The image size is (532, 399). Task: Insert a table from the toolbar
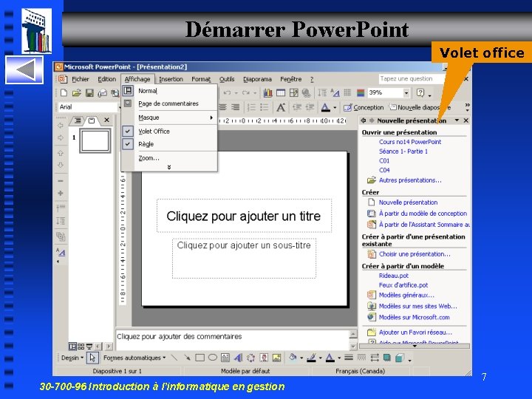(x=281, y=92)
